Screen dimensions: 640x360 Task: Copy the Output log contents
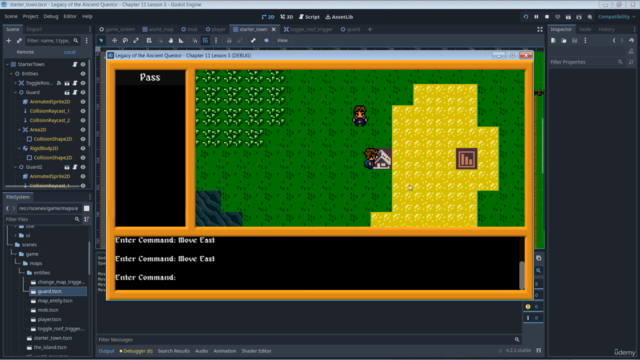tap(538, 258)
